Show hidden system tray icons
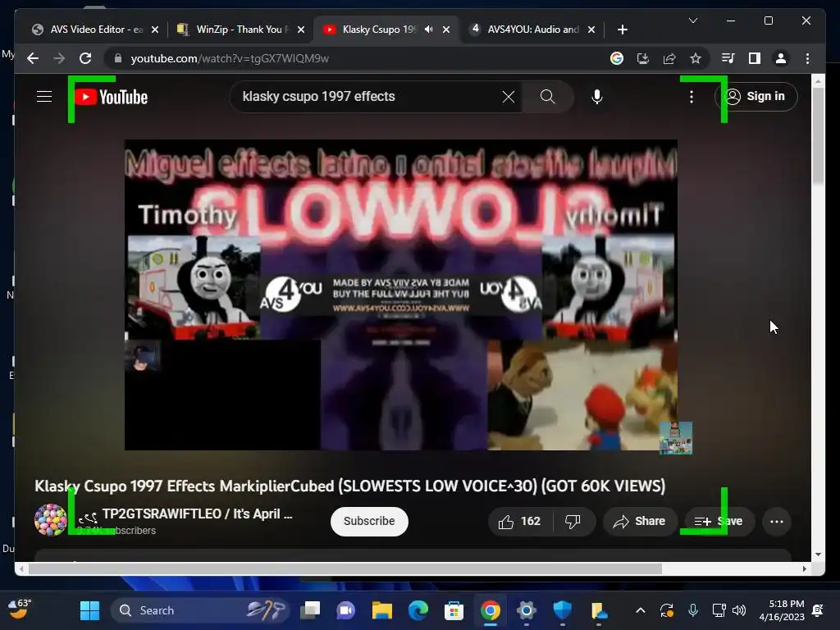Screen dimensions: 840x630 (640, 610)
